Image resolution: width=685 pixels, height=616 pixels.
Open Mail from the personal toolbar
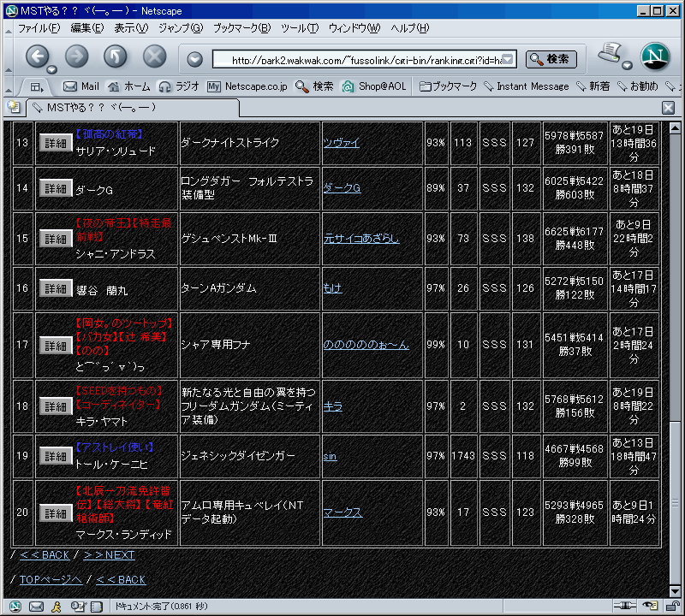click(81, 86)
